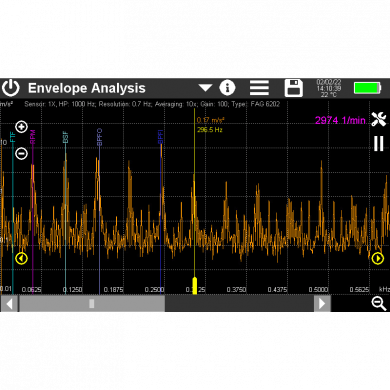Select the BPFO frequency marker label
Viewport: 390px width, 390px height.
coord(99,137)
